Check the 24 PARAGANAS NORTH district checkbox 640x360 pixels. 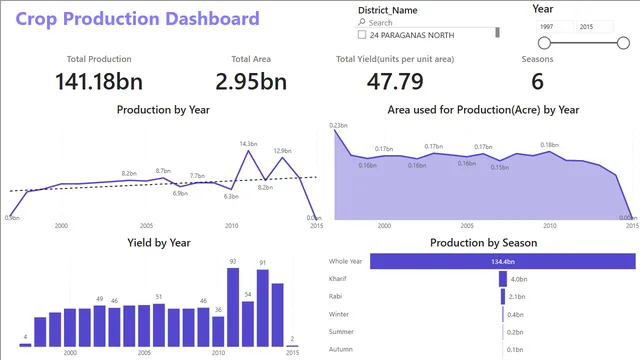tap(362, 35)
